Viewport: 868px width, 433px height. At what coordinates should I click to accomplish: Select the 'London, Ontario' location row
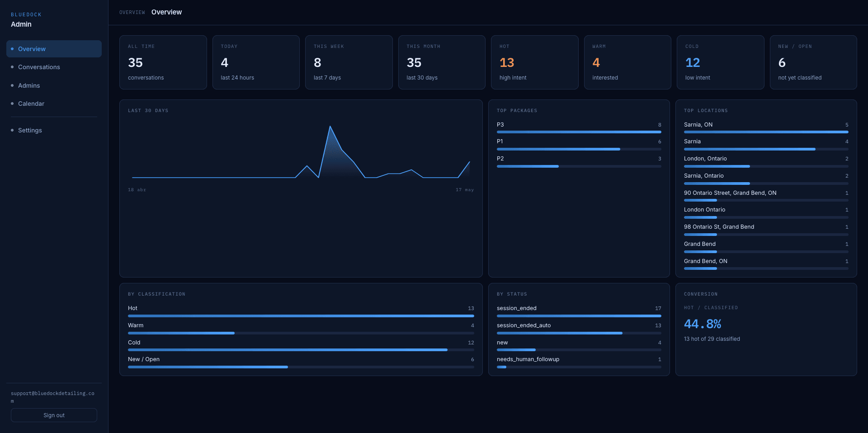[766, 162]
